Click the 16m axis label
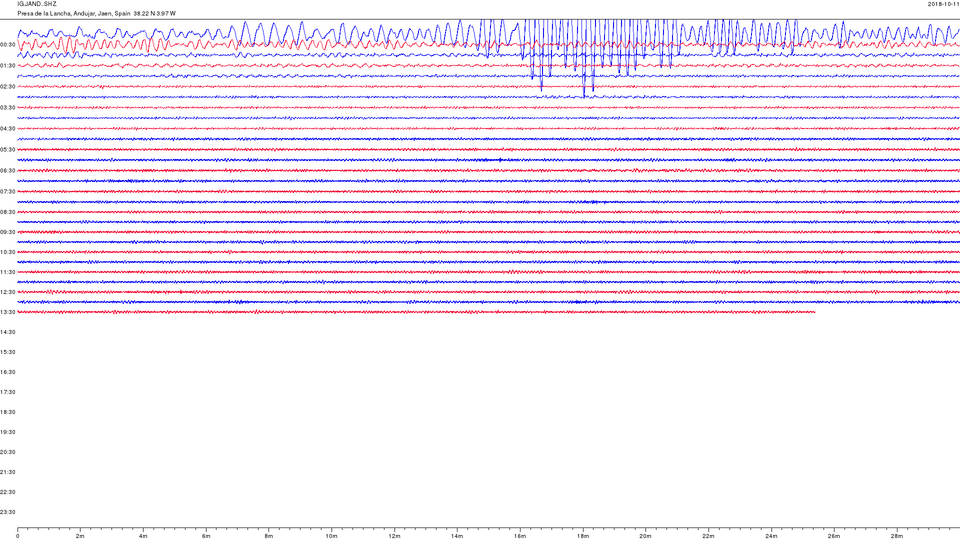960x540 pixels. click(x=520, y=536)
